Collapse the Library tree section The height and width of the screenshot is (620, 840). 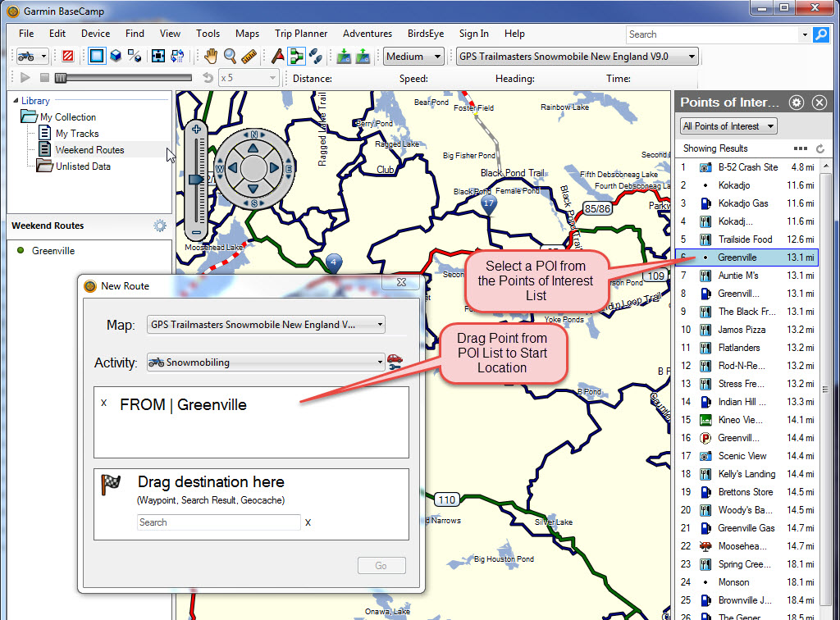tap(16, 101)
